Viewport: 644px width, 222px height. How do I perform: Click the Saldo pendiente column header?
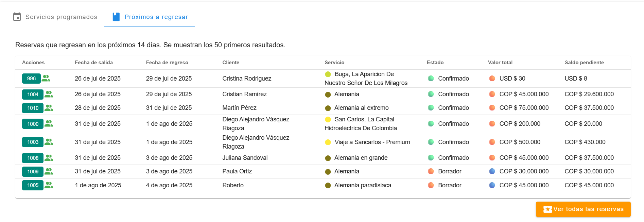tap(584, 63)
